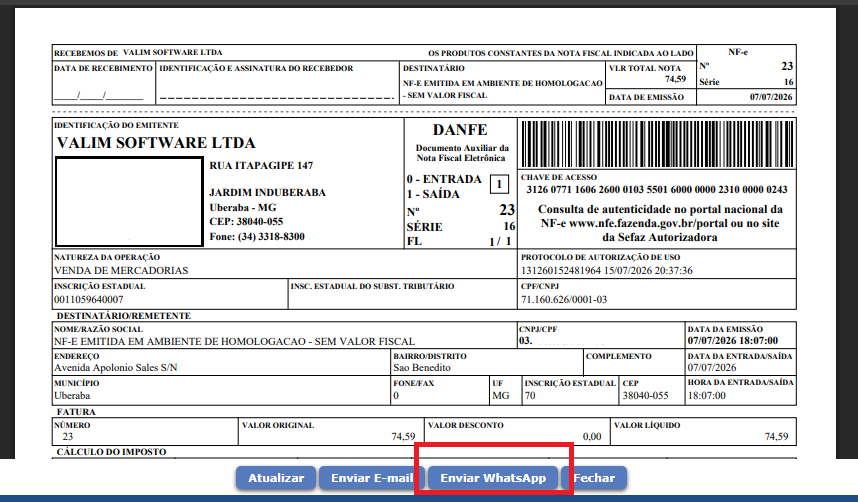Click the boxed operation type number 1
The width and height of the screenshot is (858, 502).
[x=499, y=184]
